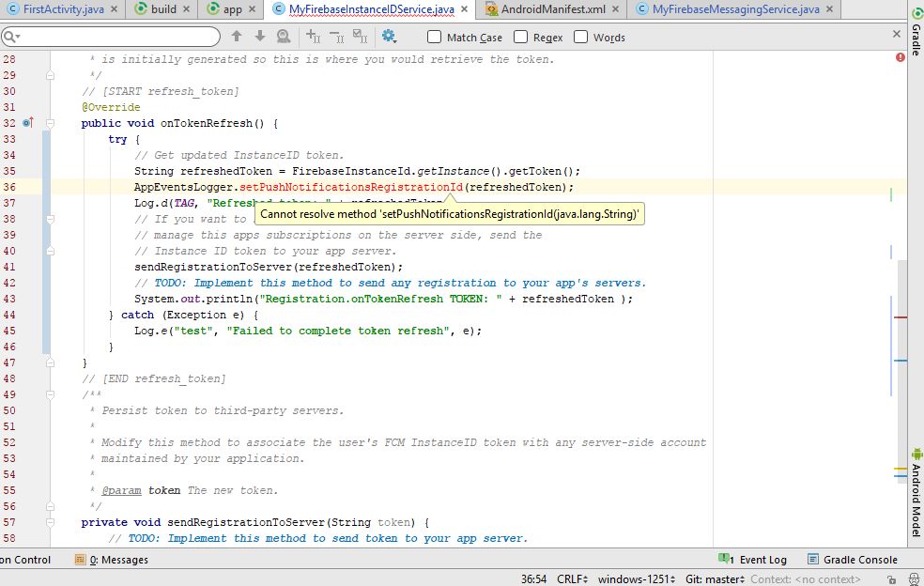924x586 pixels.
Task: Open Messages tool window
Action: coord(112,560)
